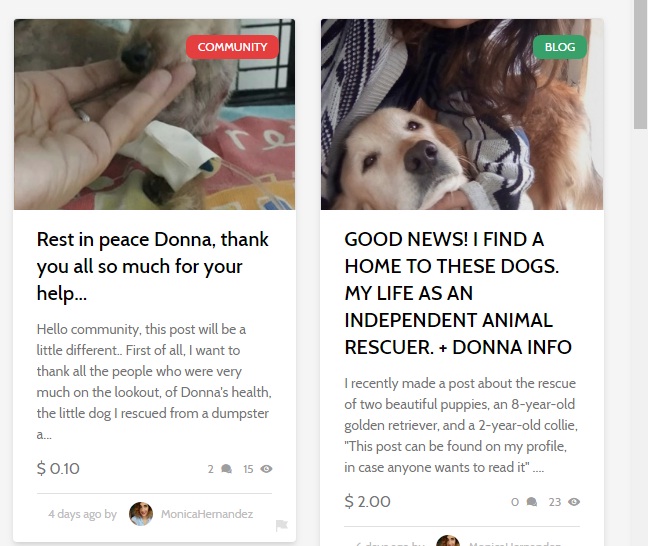Click the $ 0.10 payout amount

coord(58,468)
